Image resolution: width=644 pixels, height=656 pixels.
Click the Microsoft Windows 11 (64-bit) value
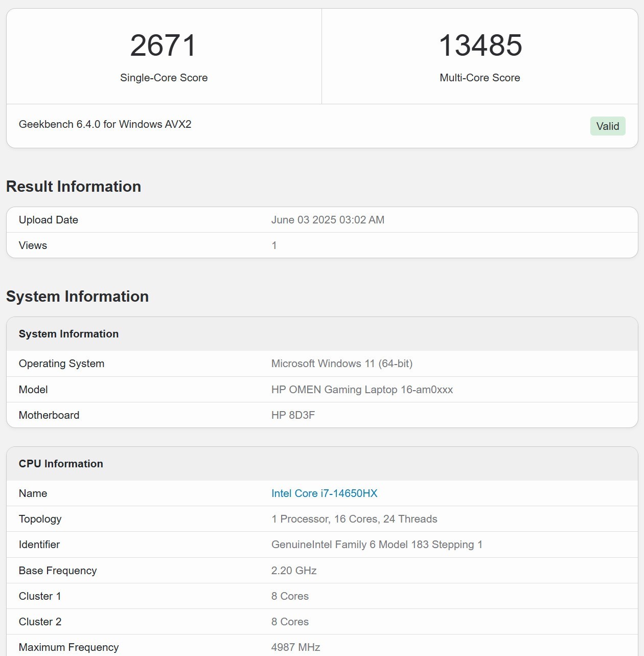341,364
